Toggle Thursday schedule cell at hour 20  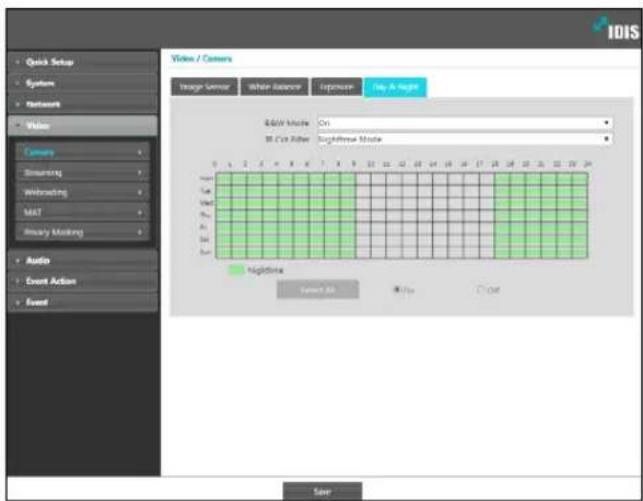[x=533, y=215]
